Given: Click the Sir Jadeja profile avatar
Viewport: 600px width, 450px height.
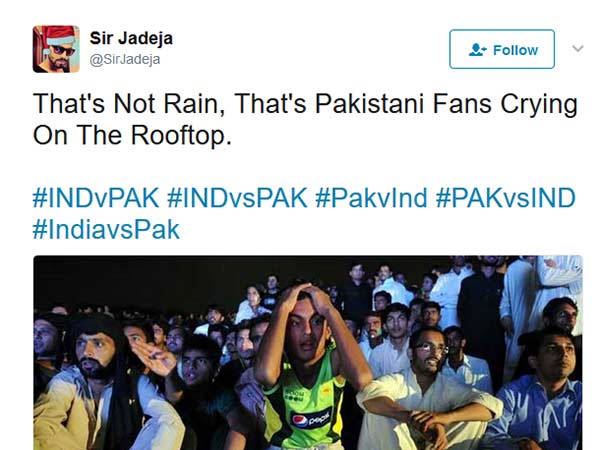Looking at the screenshot, I should click(56, 49).
